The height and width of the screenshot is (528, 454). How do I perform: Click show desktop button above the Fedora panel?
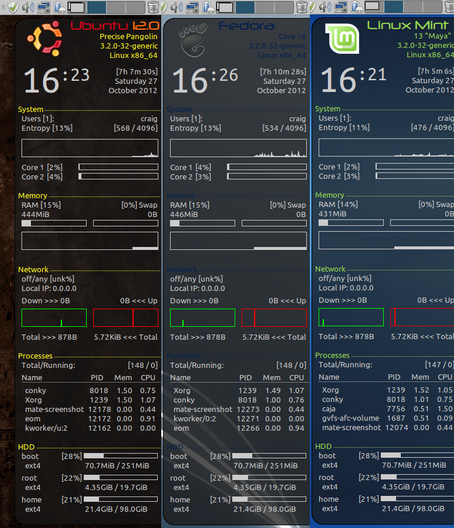click(225, 7)
